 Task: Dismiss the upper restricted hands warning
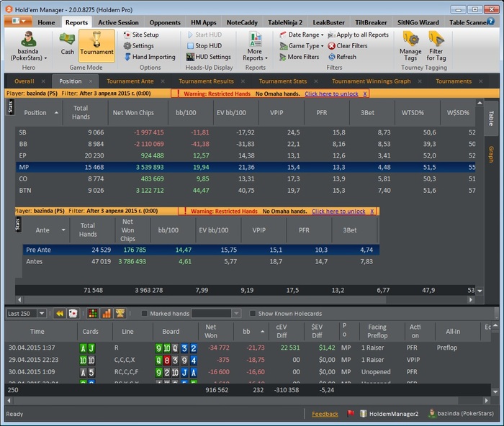[365, 94]
